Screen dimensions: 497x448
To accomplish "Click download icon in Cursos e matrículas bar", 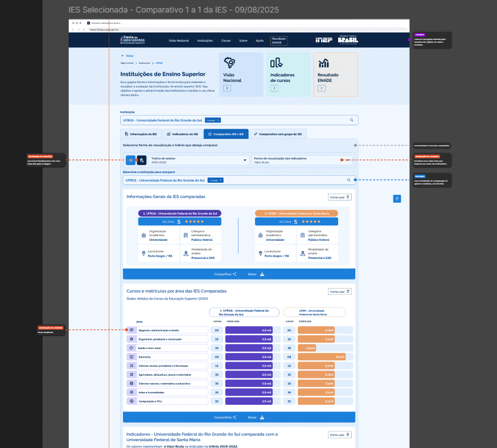I will (262, 417).
